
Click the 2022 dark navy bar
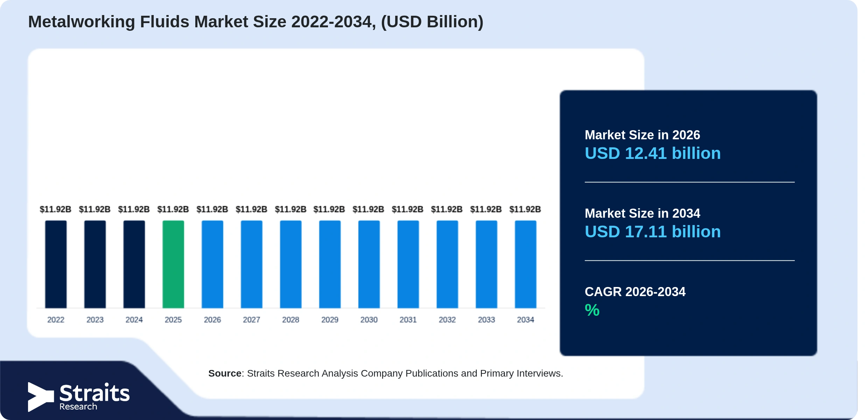pyautogui.click(x=56, y=264)
